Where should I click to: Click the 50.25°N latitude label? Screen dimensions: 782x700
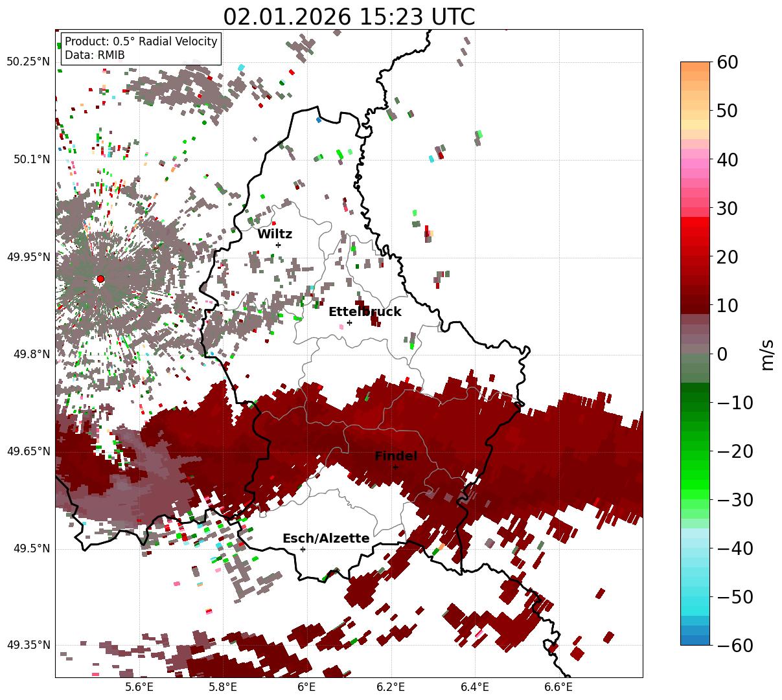(29, 62)
